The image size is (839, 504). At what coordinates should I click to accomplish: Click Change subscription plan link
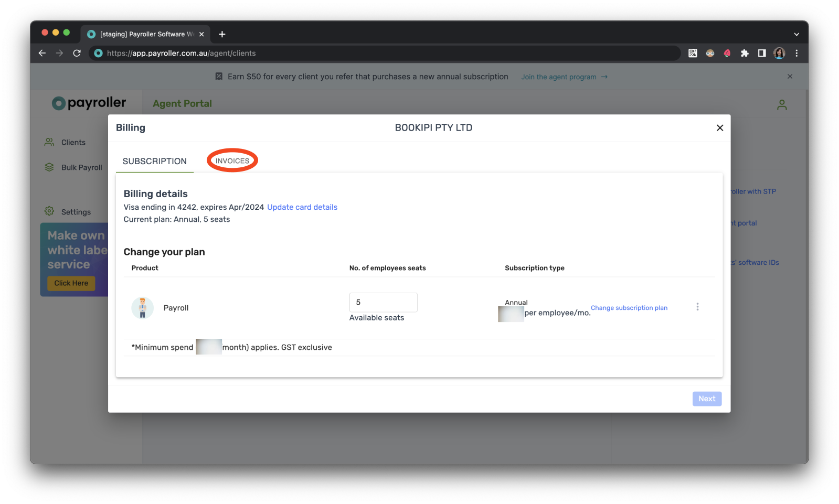629,308
